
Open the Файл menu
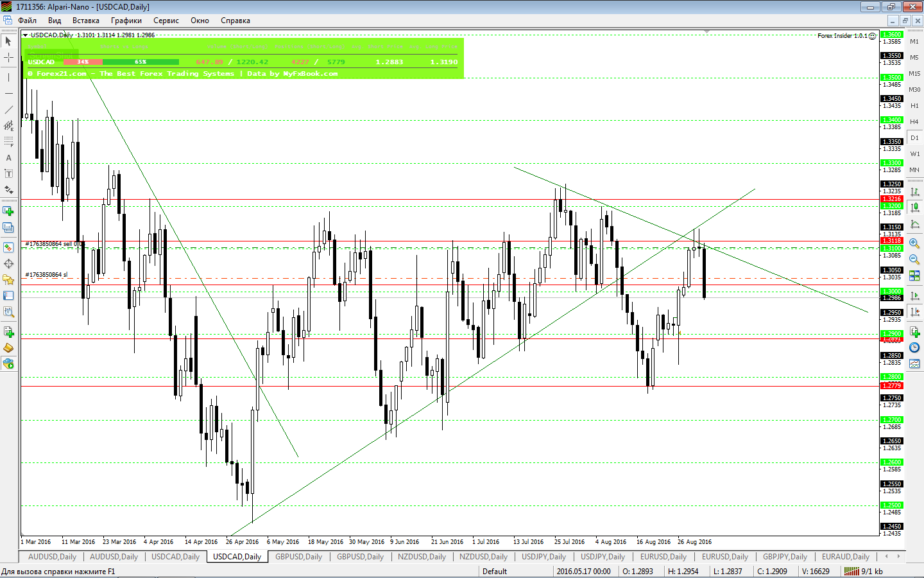point(28,21)
